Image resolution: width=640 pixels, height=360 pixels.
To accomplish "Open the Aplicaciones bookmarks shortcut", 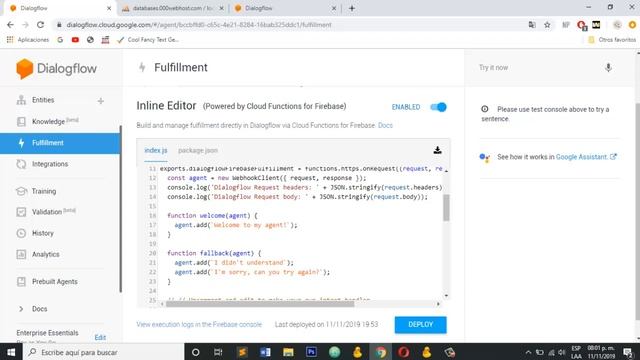I will [28, 40].
